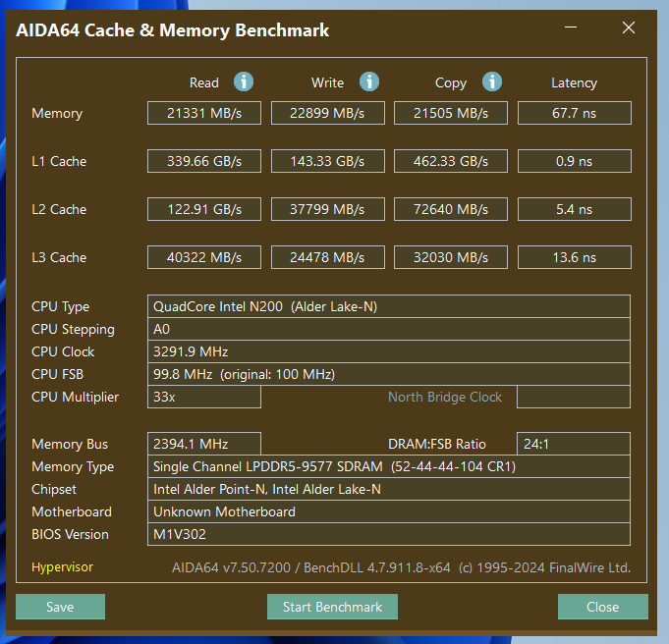The image size is (669, 644).
Task: Click the L1 Cache write value 143.33 GB/s
Action: [x=328, y=161]
